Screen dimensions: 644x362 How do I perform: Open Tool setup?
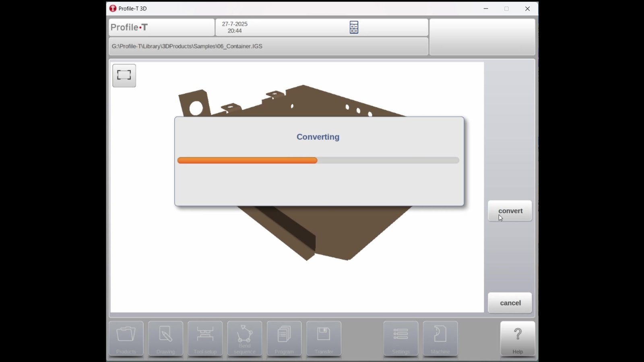(x=205, y=339)
